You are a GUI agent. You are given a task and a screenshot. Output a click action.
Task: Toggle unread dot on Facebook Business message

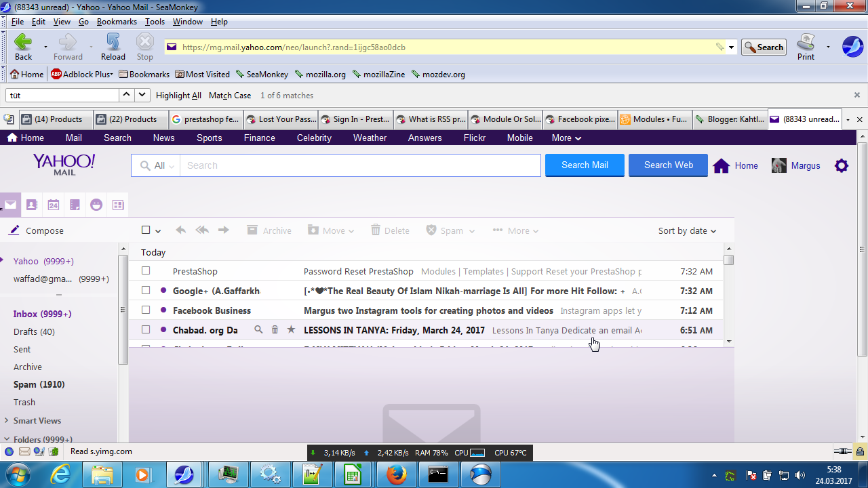coord(163,310)
